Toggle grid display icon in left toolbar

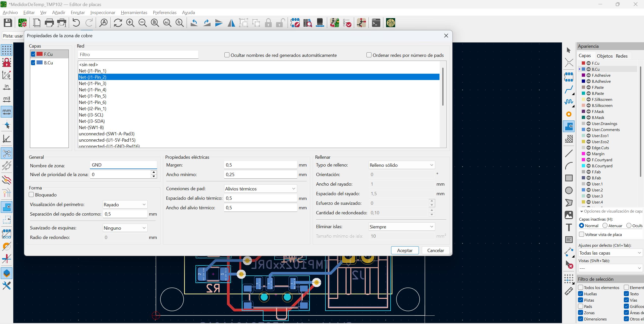point(7,50)
